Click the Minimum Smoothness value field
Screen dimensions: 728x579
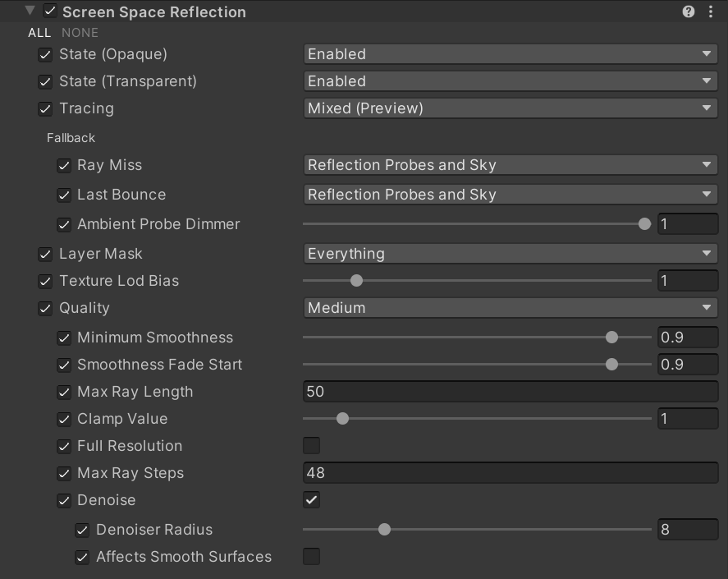(688, 338)
